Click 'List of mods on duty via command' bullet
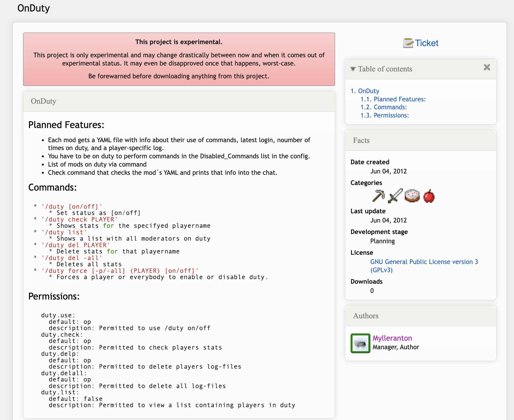 (97, 164)
